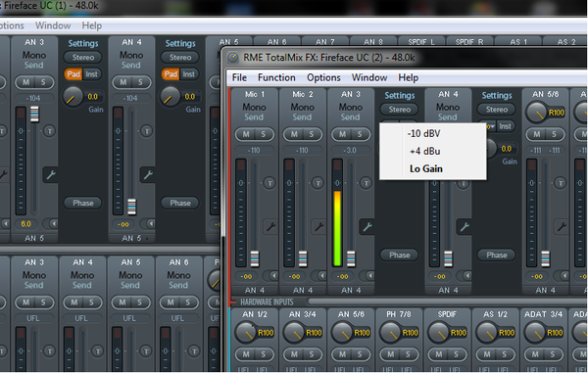Click the AN 3 fader handle at -3.0
The height and width of the screenshot is (373, 588).
pos(351,258)
